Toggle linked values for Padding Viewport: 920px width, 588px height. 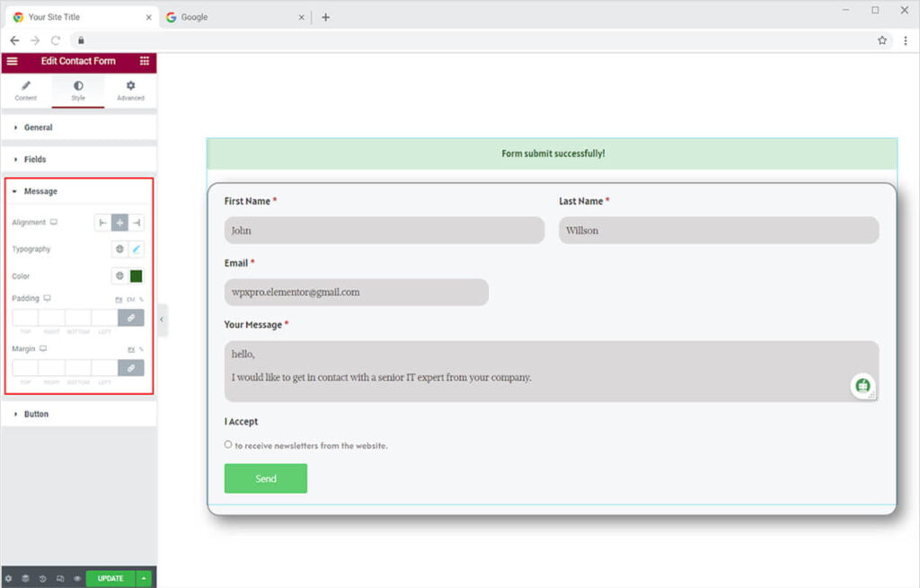(x=130, y=318)
